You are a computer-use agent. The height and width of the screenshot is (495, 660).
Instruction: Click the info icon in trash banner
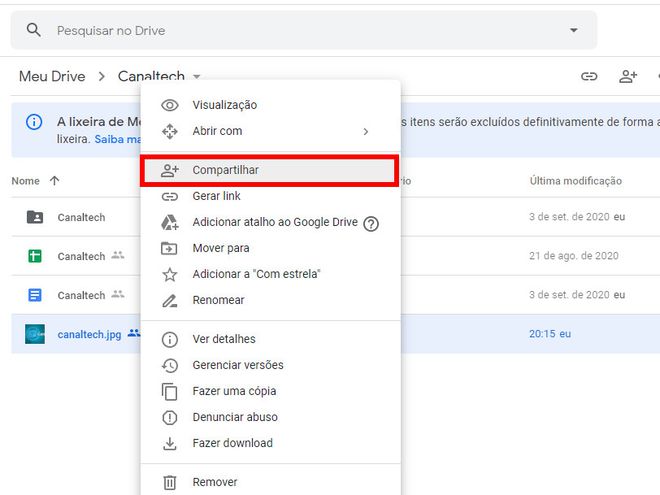pyautogui.click(x=34, y=122)
